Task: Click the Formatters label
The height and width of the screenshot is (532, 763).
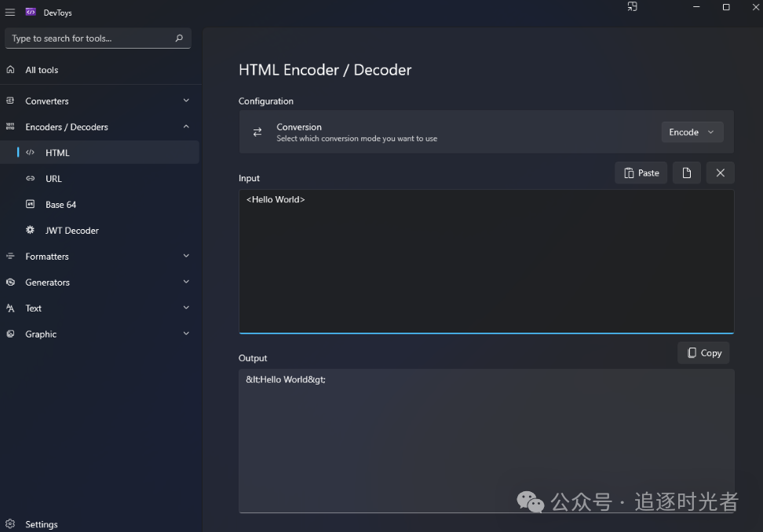Action: 47,257
